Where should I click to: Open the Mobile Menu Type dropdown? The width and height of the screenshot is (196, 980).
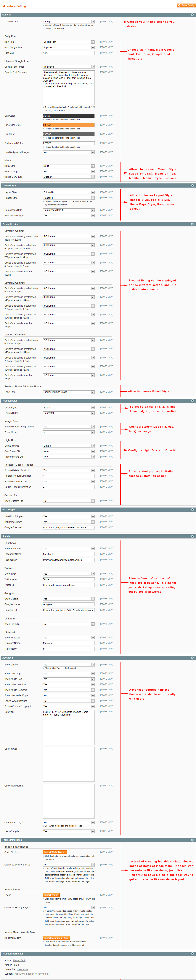click(68, 177)
